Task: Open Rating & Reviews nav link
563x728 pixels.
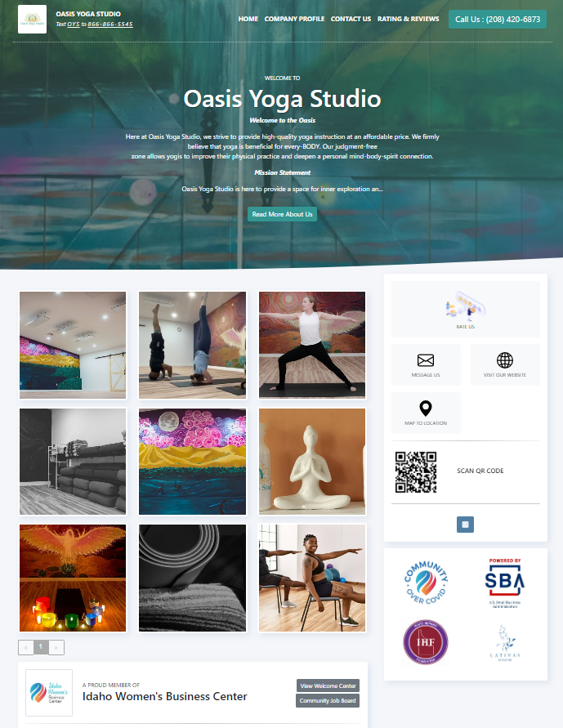Action: tap(408, 19)
